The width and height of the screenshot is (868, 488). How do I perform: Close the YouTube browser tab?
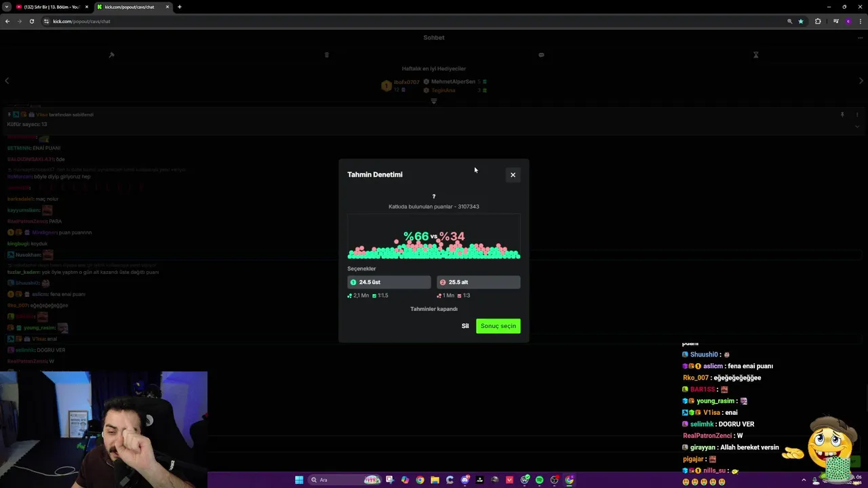point(87,7)
